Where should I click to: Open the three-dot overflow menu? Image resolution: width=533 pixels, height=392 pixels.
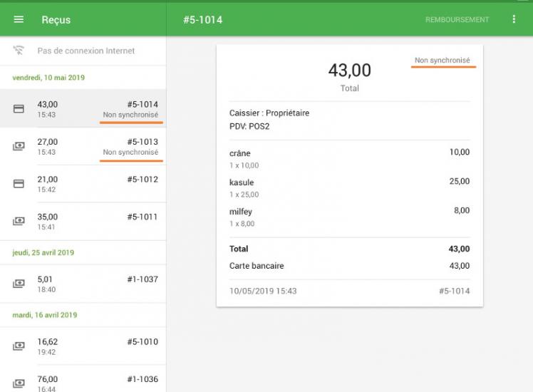(514, 19)
